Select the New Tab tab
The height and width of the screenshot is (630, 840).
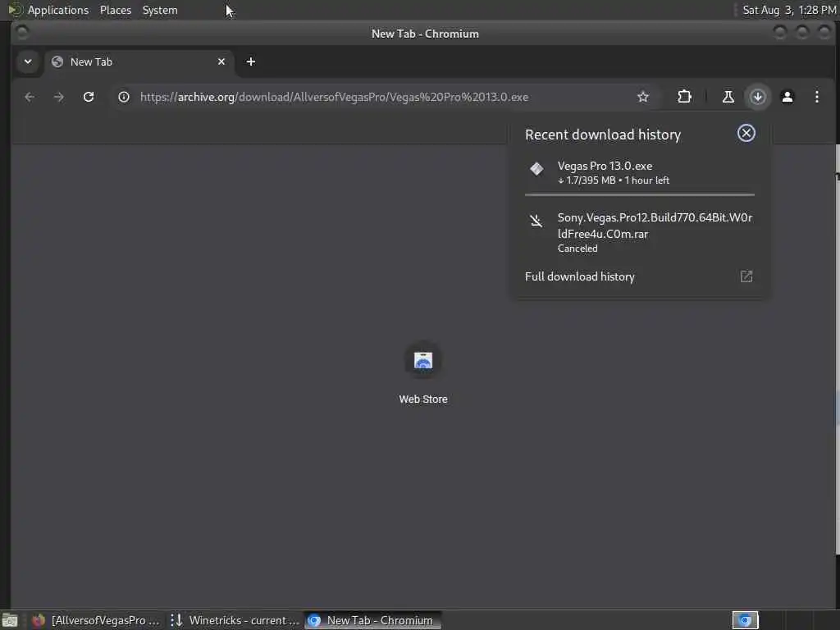coord(139,62)
